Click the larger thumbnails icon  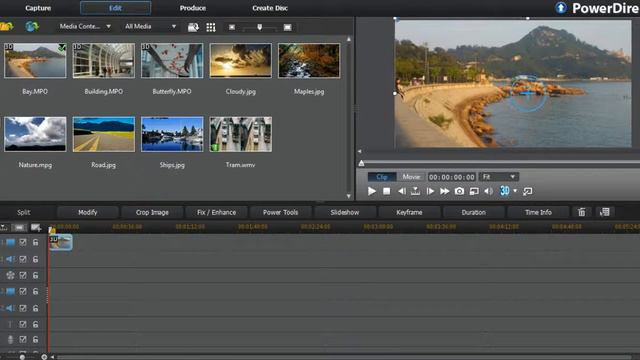pyautogui.click(x=287, y=27)
